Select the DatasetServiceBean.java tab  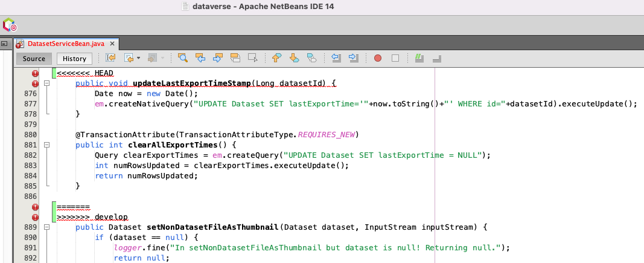click(66, 44)
